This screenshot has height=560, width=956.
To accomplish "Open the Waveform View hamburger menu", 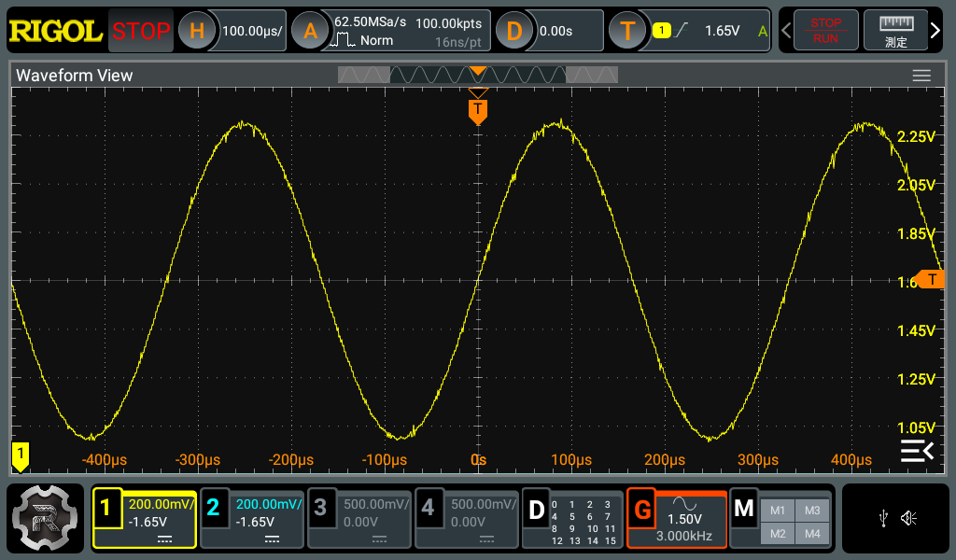I will (x=921, y=75).
